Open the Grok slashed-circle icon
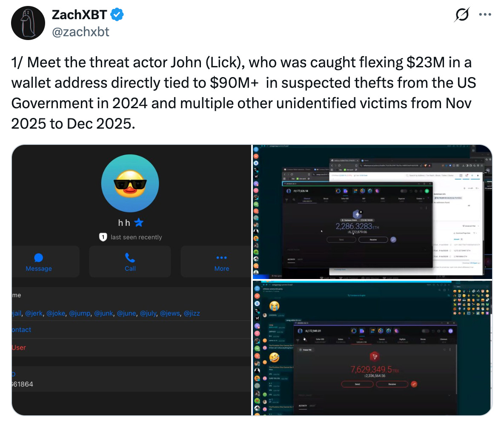This screenshot has height=426, width=504. click(x=463, y=14)
